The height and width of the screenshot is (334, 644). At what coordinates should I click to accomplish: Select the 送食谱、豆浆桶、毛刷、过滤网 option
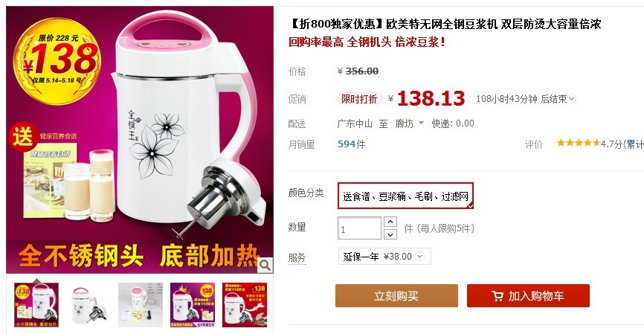pos(405,196)
